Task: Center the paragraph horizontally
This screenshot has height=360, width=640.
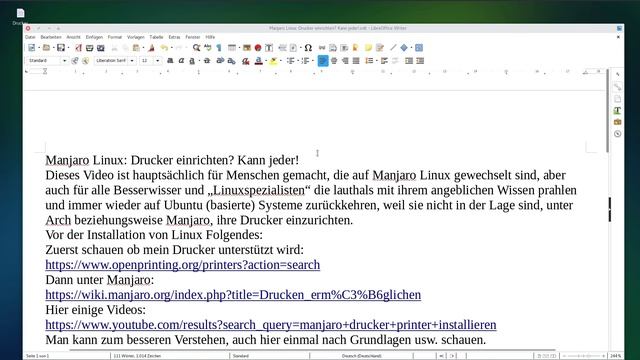Action: [x=334, y=61]
